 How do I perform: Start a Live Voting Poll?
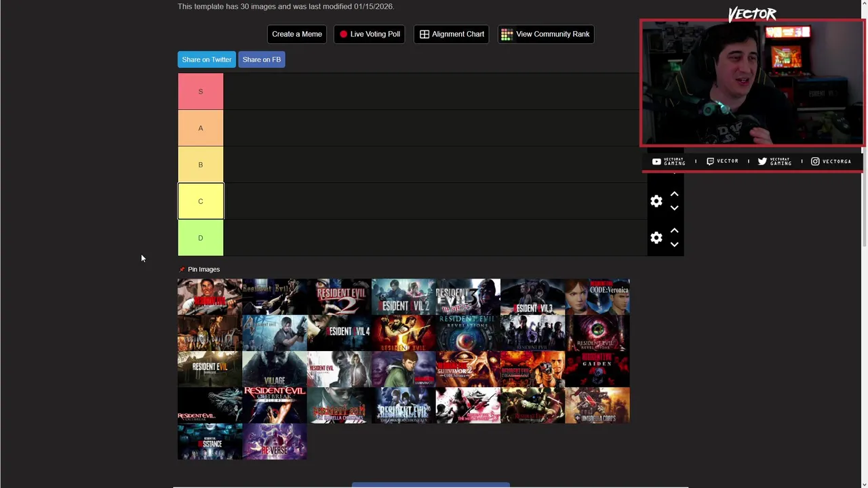(370, 34)
